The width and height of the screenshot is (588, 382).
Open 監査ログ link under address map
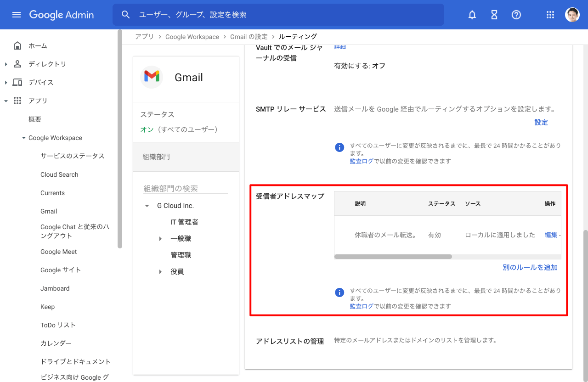click(362, 306)
